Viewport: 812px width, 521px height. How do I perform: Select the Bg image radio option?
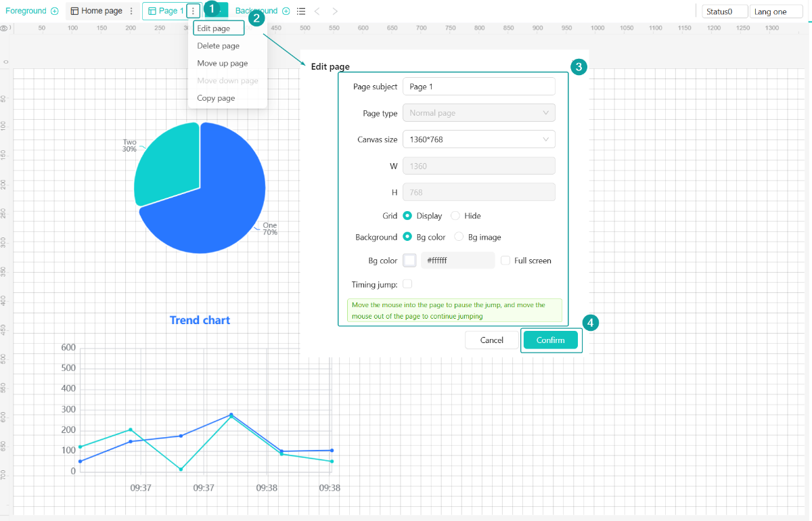pos(459,237)
